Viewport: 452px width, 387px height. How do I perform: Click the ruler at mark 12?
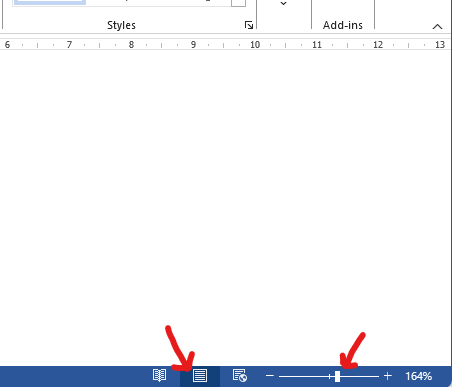click(x=378, y=45)
